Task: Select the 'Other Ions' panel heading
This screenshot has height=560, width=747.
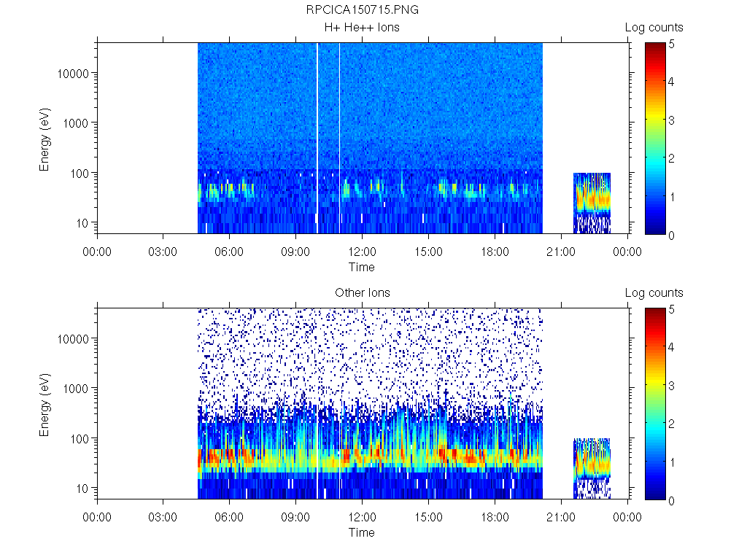Action: [x=362, y=293]
